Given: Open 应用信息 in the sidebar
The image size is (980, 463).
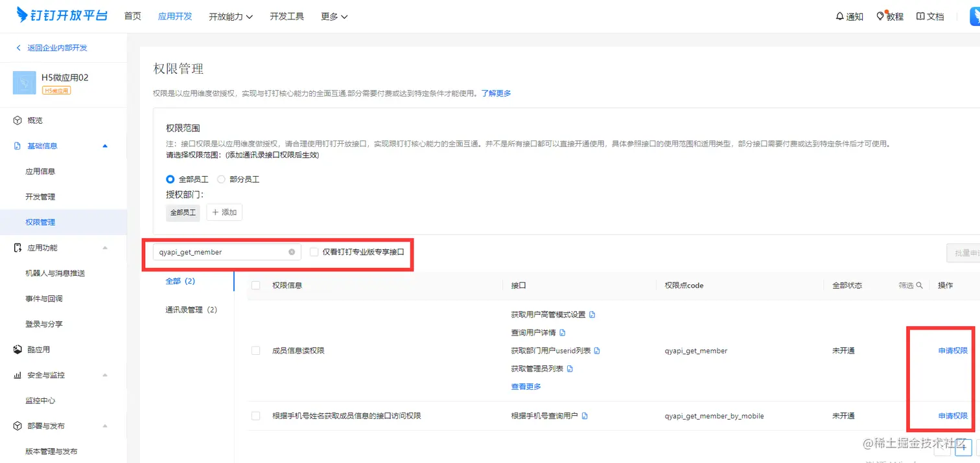Looking at the screenshot, I should click(x=40, y=172).
